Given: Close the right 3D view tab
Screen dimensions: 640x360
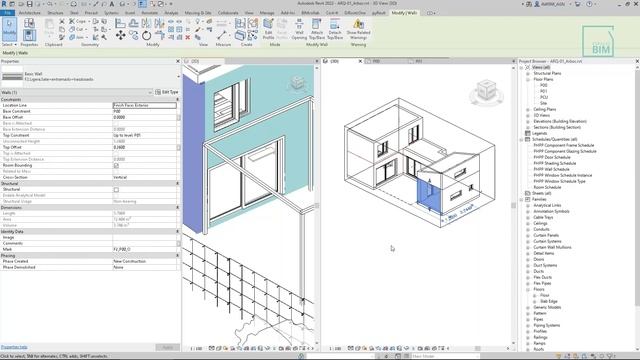Looking at the screenshot, I should pos(360,61).
